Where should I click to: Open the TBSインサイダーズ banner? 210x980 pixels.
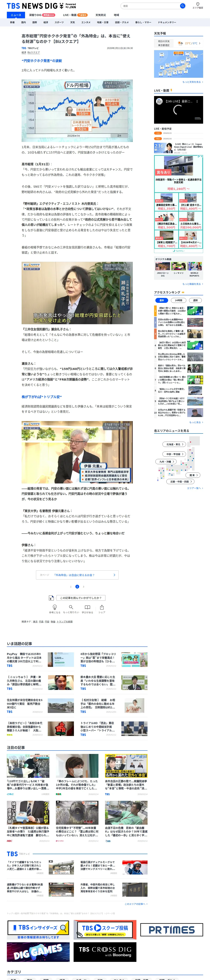pyautogui.click(x=38, y=930)
